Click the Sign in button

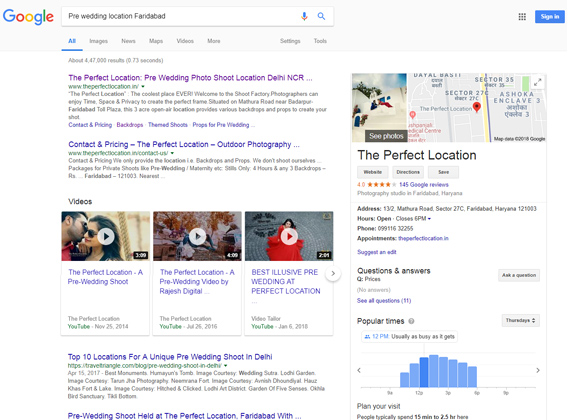pos(550,17)
